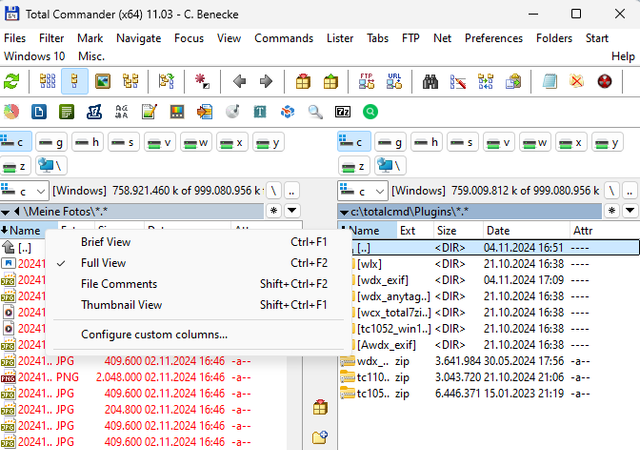
Task: Choose File Comments from the context menu
Action: tap(198, 284)
